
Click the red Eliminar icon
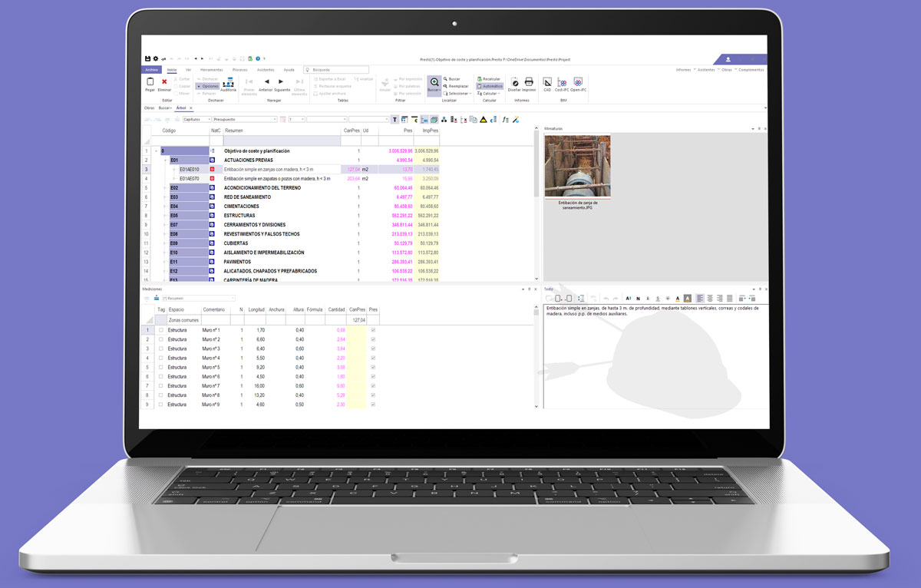pos(164,82)
